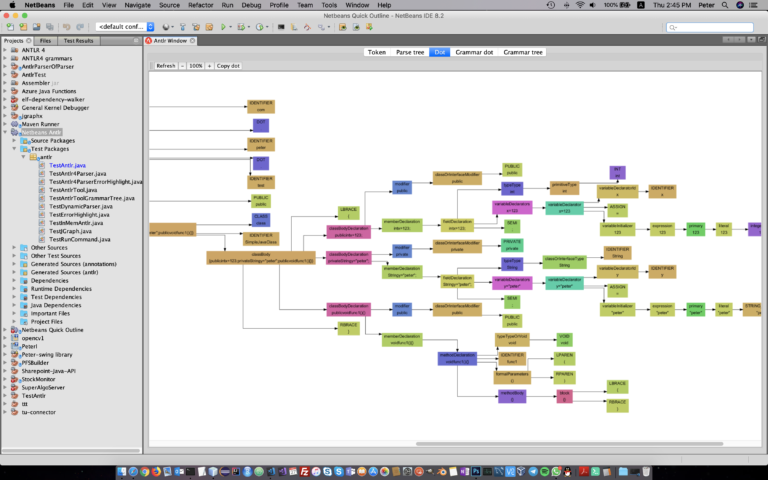Click the Refresh button
The height and width of the screenshot is (480, 768).
[166, 66]
